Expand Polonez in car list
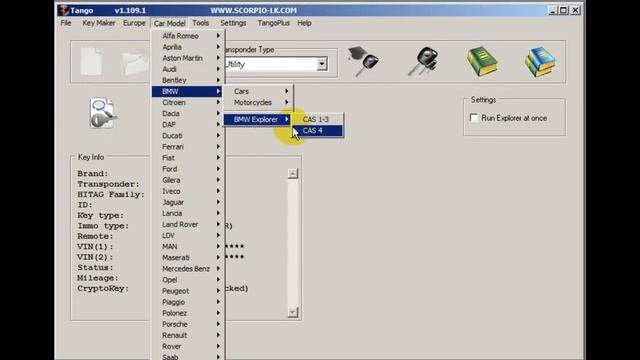The image size is (640, 360). pyautogui.click(x=188, y=313)
